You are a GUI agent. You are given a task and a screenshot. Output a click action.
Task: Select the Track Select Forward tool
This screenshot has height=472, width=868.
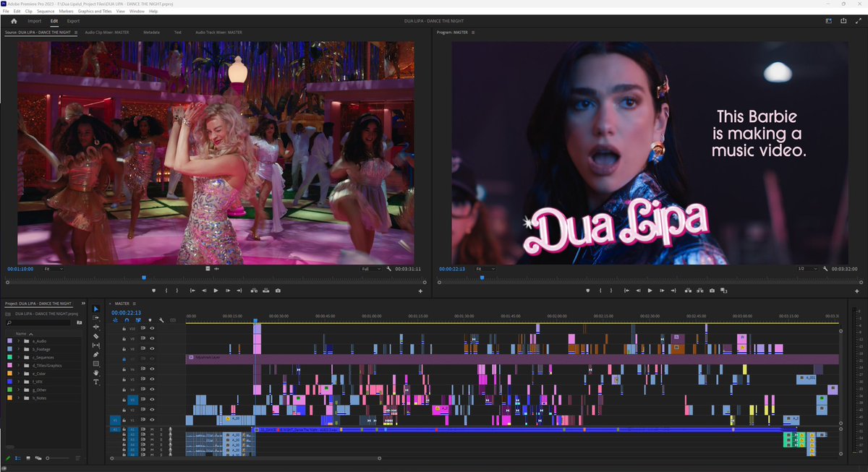96,318
